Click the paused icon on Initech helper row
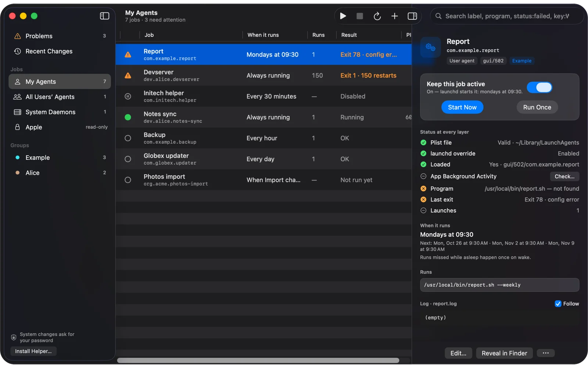 128,96
